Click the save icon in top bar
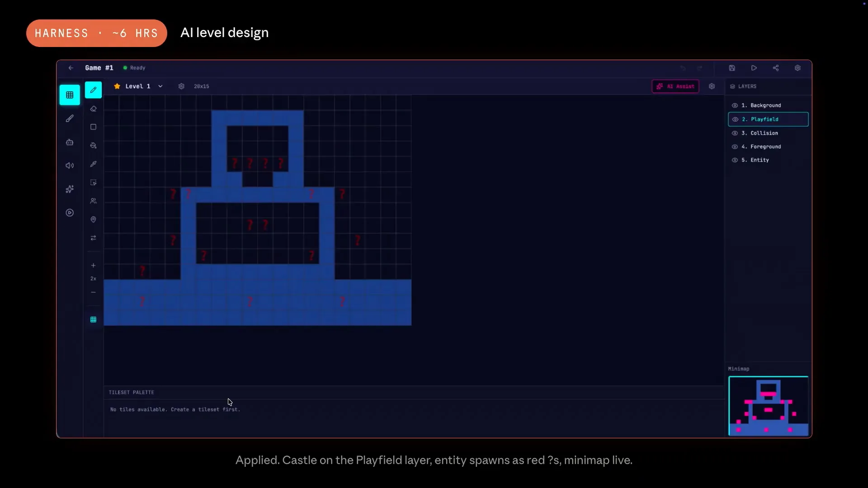 [x=732, y=68]
